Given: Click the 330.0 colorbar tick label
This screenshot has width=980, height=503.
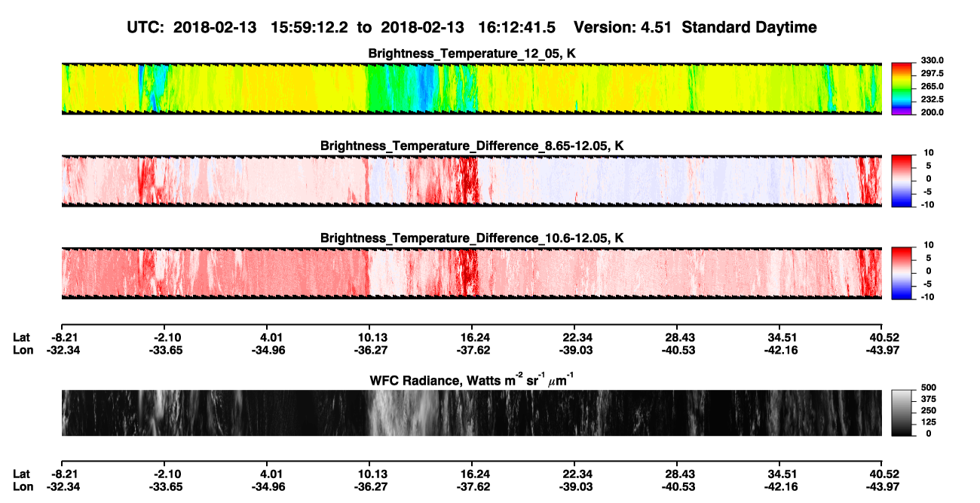Looking at the screenshot, I should pos(933,60).
